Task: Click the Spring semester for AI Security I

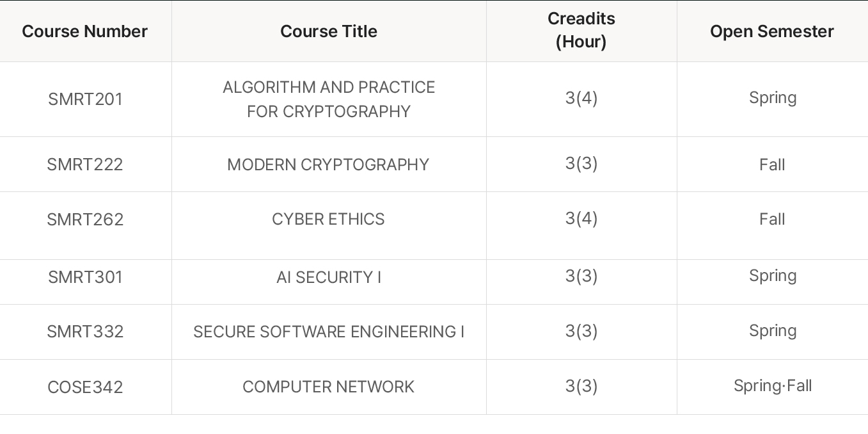Action: tap(773, 276)
